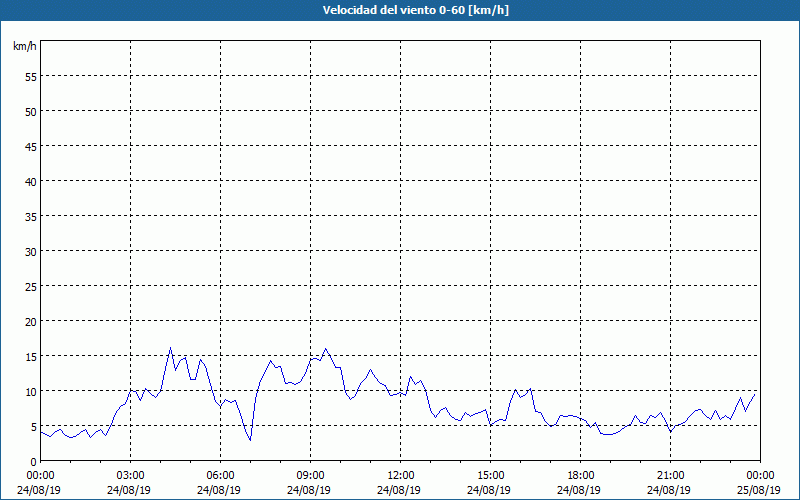800x500 pixels.
Task: Click the y-axis label '10'
Action: [x=31, y=391]
